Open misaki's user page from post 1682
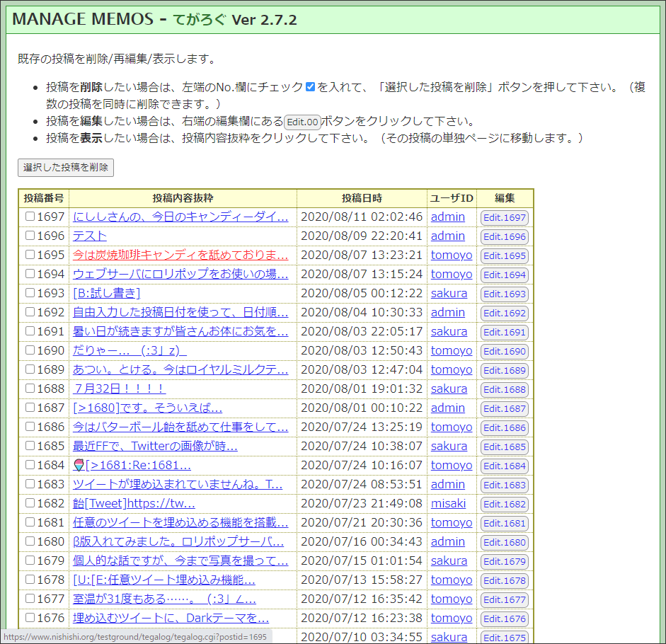Viewport: 666px width, 644px height. [450, 503]
